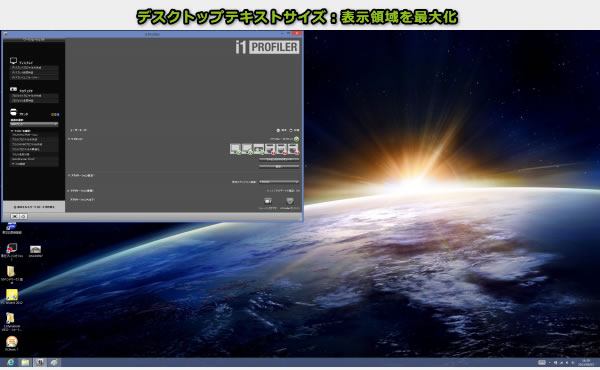Select first item under projector section
This screenshot has width=600, height=370.
coord(34,96)
